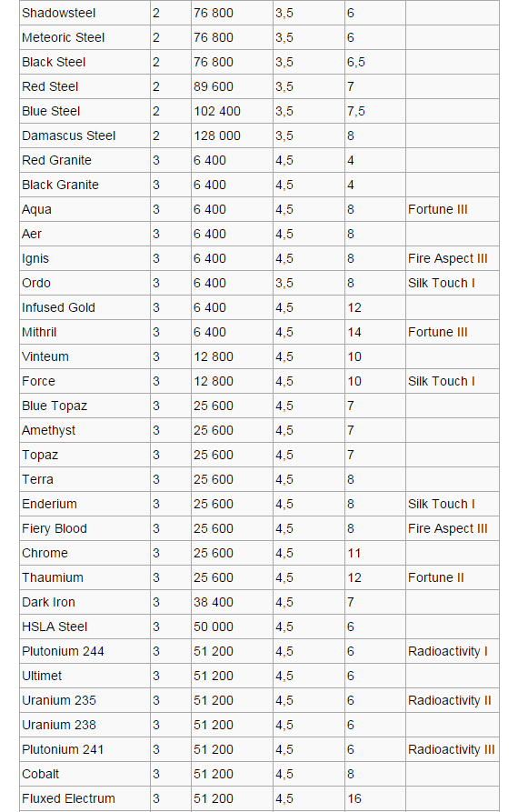Select Radioactivity II in Uranium 235 row
Screen dimensions: 518x812
450,701
